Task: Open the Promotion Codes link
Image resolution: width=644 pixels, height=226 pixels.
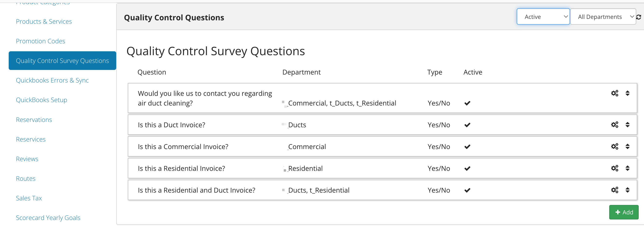Action: point(41,41)
